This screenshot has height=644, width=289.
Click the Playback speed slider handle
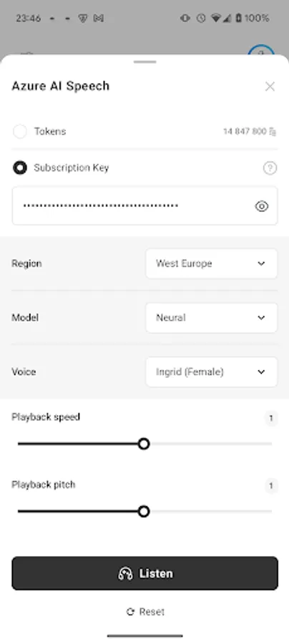(x=143, y=444)
